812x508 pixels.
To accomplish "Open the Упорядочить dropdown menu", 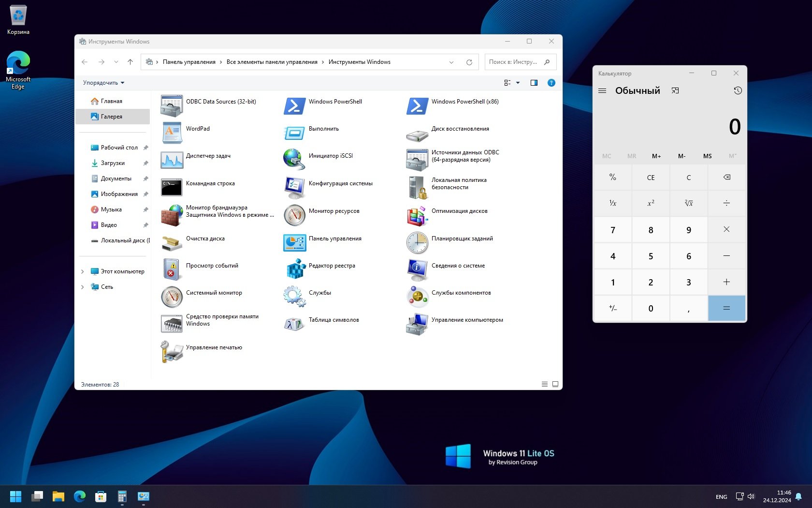I will (103, 83).
